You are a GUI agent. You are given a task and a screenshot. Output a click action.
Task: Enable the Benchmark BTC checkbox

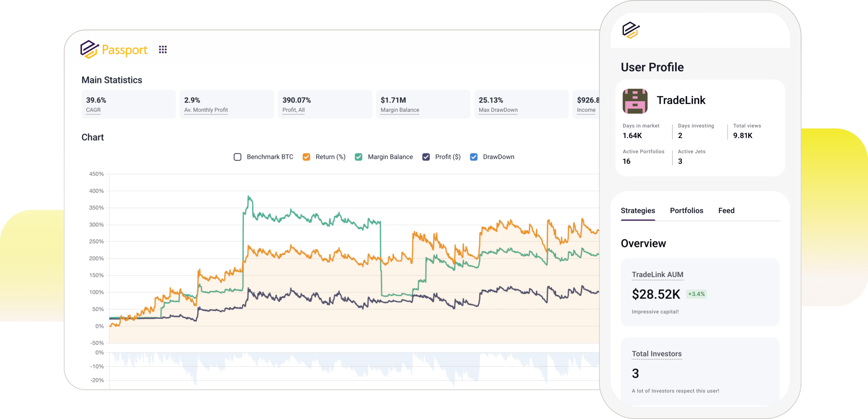[x=238, y=157]
